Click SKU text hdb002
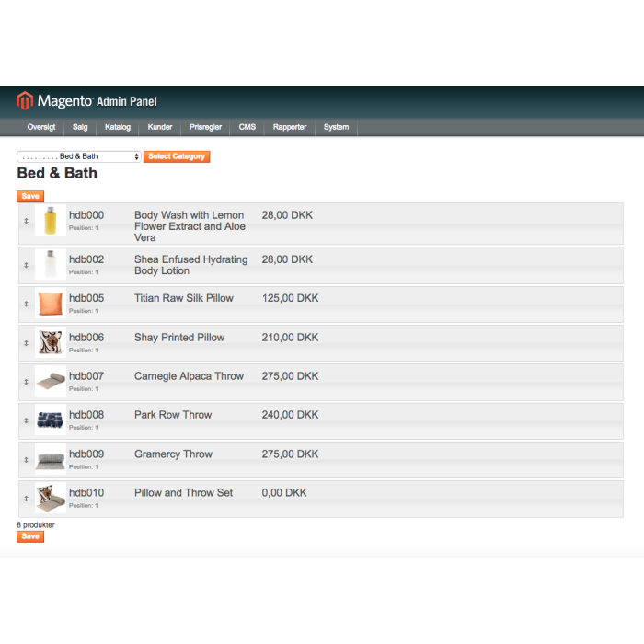 point(86,259)
